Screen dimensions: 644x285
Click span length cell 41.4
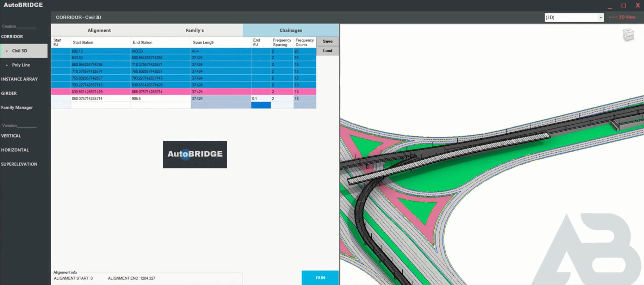(221, 51)
